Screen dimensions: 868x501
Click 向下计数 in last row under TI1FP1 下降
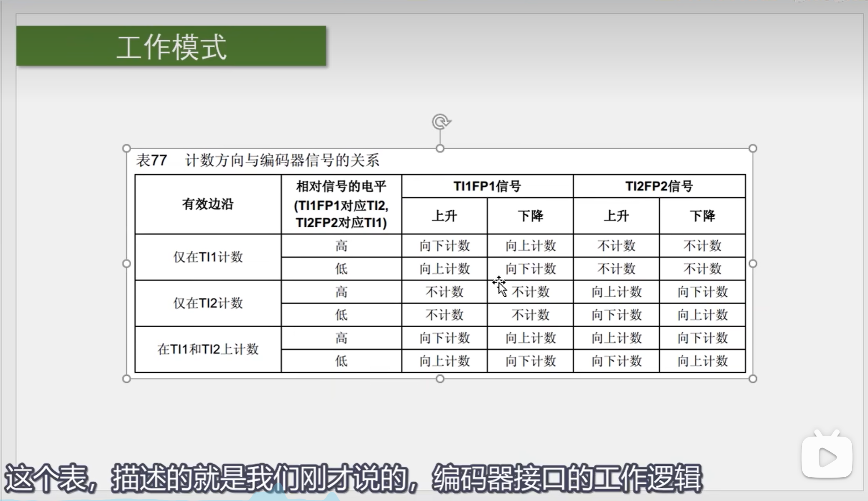coord(531,361)
